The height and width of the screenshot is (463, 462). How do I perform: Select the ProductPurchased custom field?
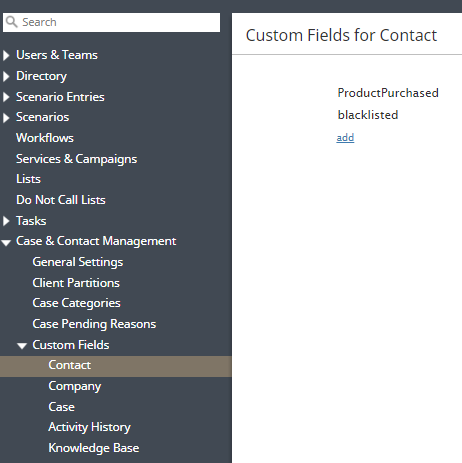tap(388, 93)
